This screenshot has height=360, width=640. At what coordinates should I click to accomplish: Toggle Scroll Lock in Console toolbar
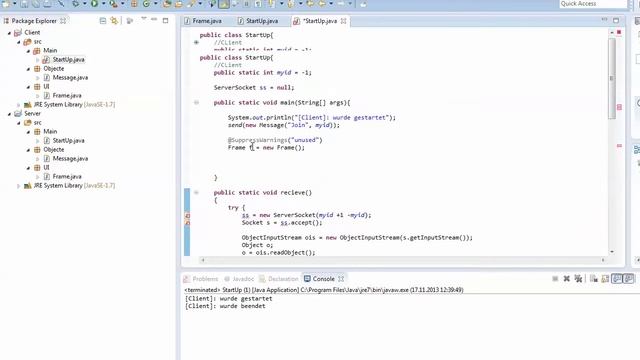point(605,279)
